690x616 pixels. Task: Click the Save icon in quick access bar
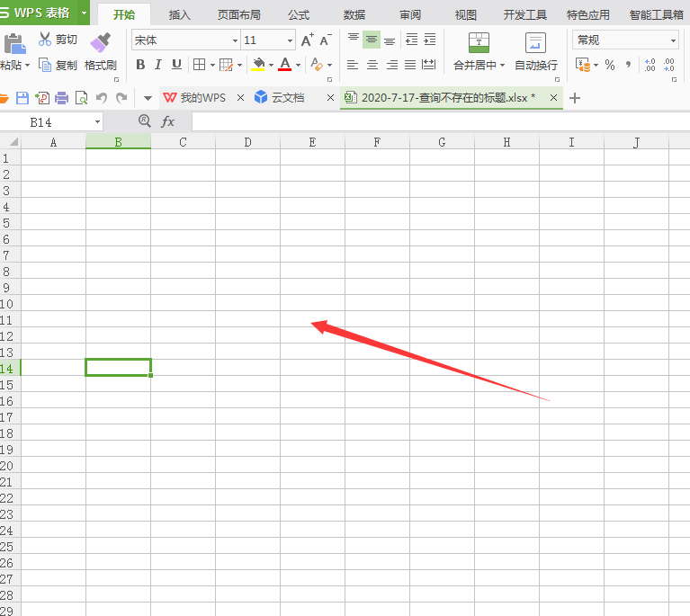coord(22,98)
